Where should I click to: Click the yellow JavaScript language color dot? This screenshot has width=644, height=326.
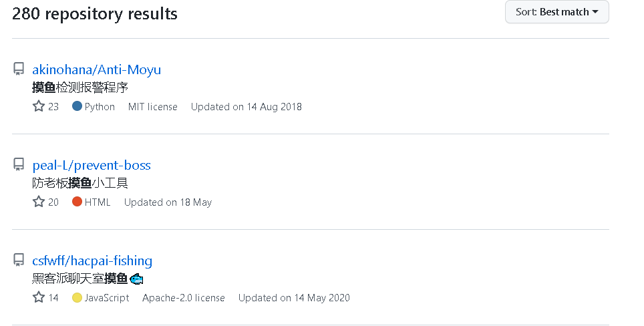77,297
